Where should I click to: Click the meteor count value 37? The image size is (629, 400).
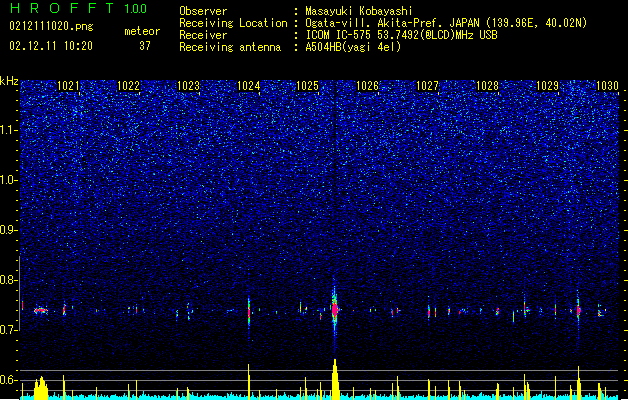click(x=145, y=46)
